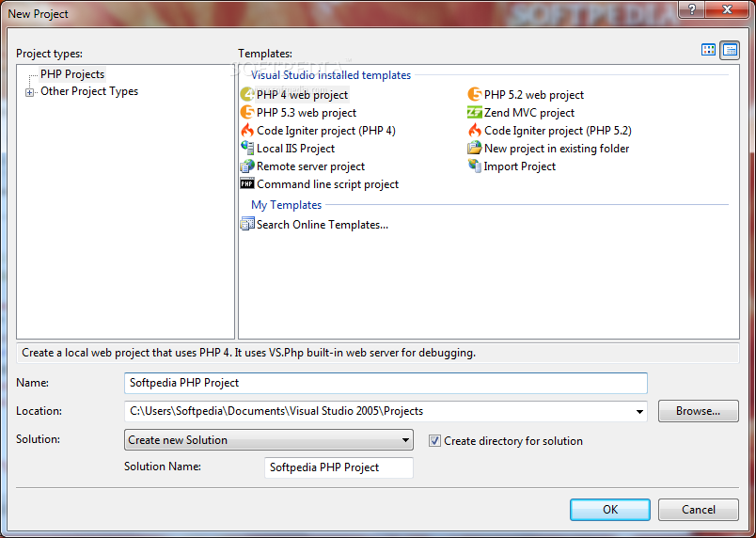Switch templates to large icons view
This screenshot has height=538, width=756.
[x=708, y=50]
